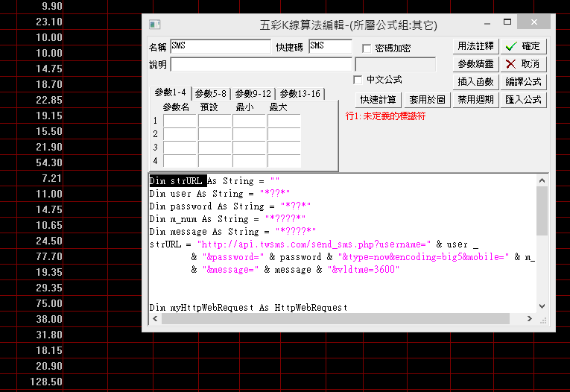Select the 參數13-16 tab
Image resolution: width=570 pixels, height=392 pixels.
[x=300, y=94]
